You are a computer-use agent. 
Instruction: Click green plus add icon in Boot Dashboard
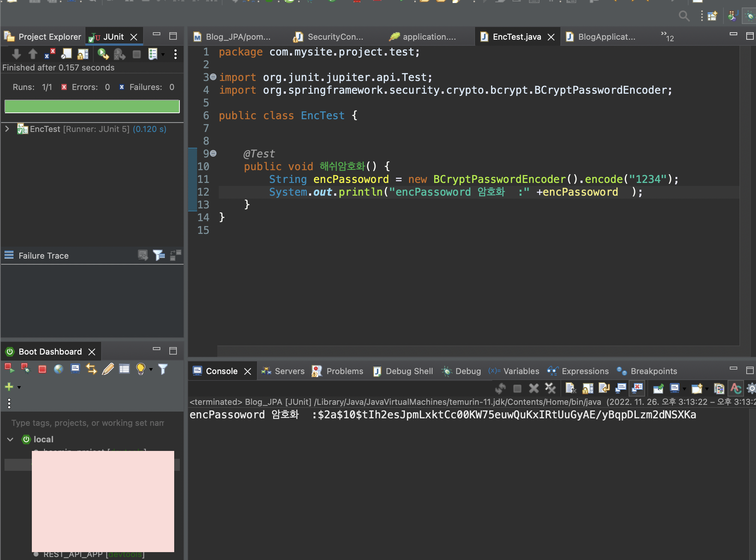coord(9,386)
